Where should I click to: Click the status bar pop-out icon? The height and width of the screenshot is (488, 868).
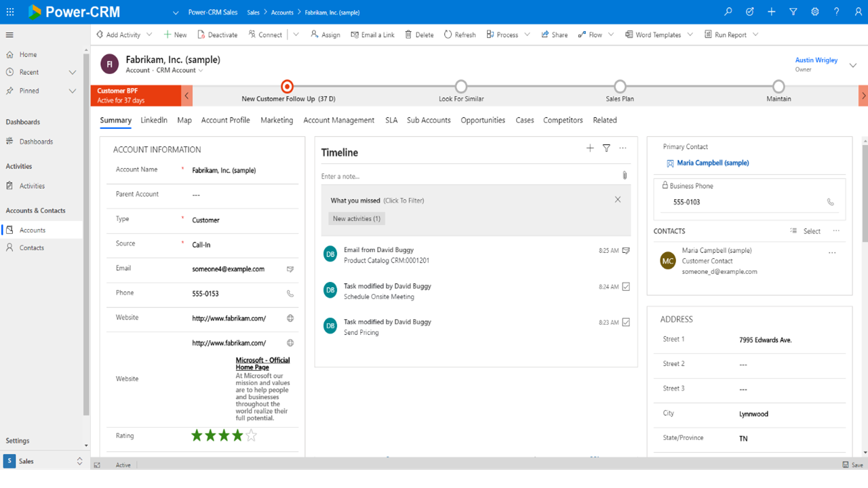click(98, 465)
